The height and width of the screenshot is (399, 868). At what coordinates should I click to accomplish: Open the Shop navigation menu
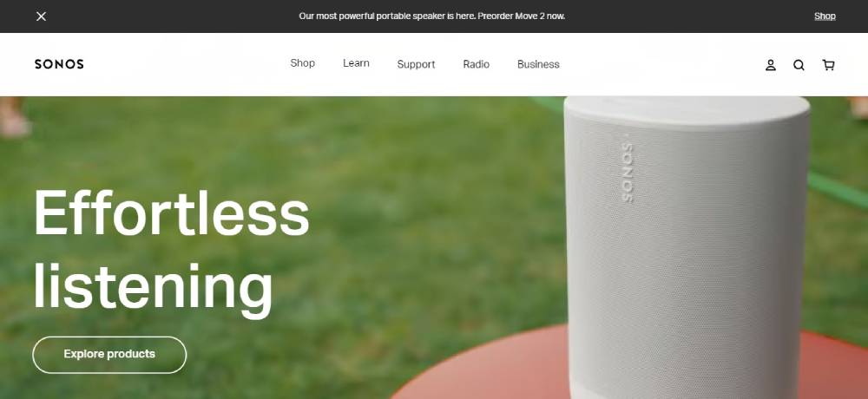(302, 63)
